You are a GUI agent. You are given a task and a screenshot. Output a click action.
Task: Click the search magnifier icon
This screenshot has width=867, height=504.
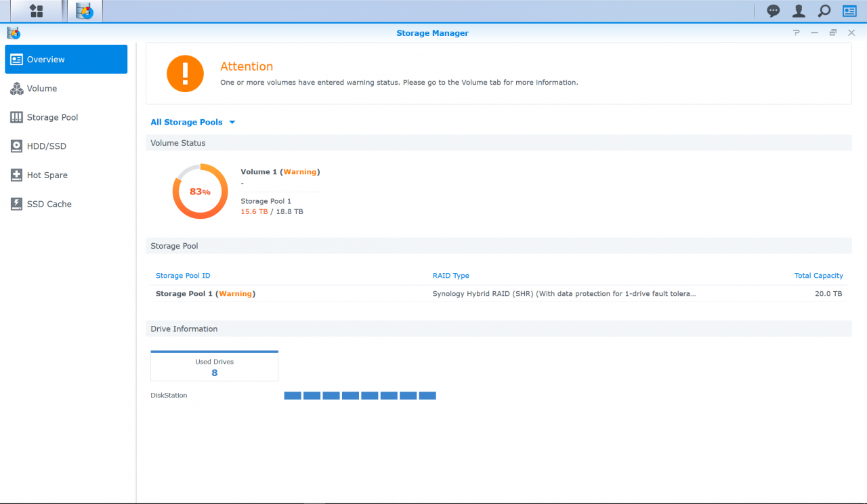(x=824, y=11)
